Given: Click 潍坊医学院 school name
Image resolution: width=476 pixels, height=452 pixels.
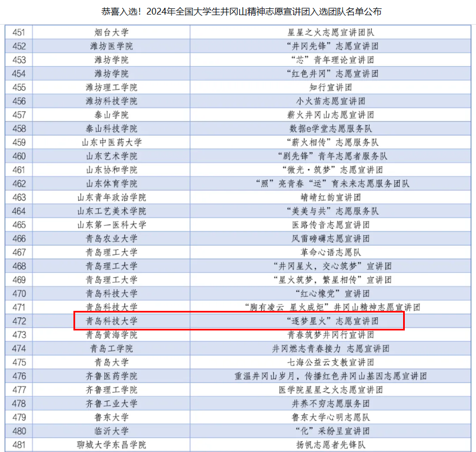Looking at the screenshot, I should [x=112, y=46].
